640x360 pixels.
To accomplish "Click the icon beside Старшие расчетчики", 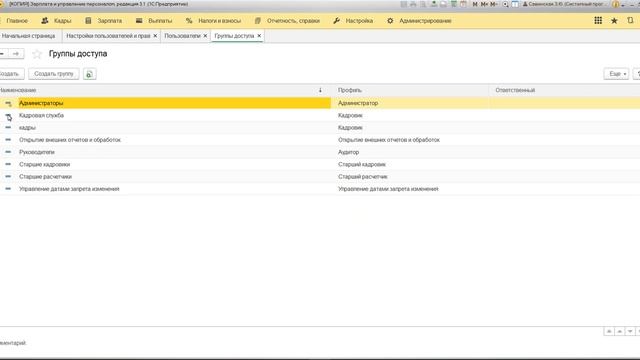I will pos(8,176).
